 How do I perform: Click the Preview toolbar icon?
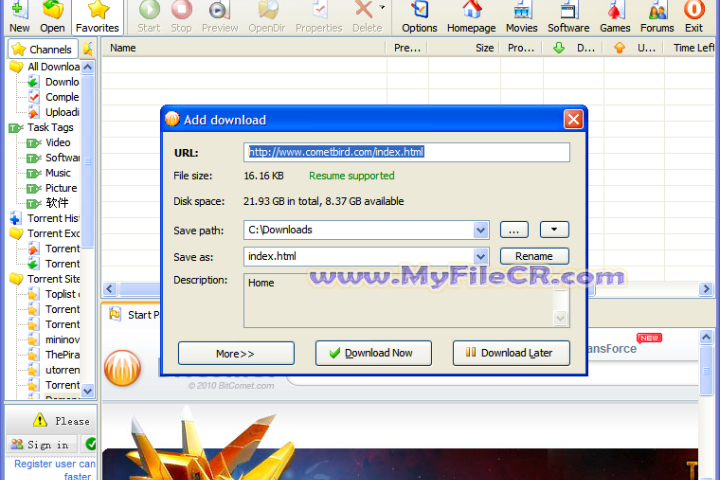pyautogui.click(x=220, y=17)
